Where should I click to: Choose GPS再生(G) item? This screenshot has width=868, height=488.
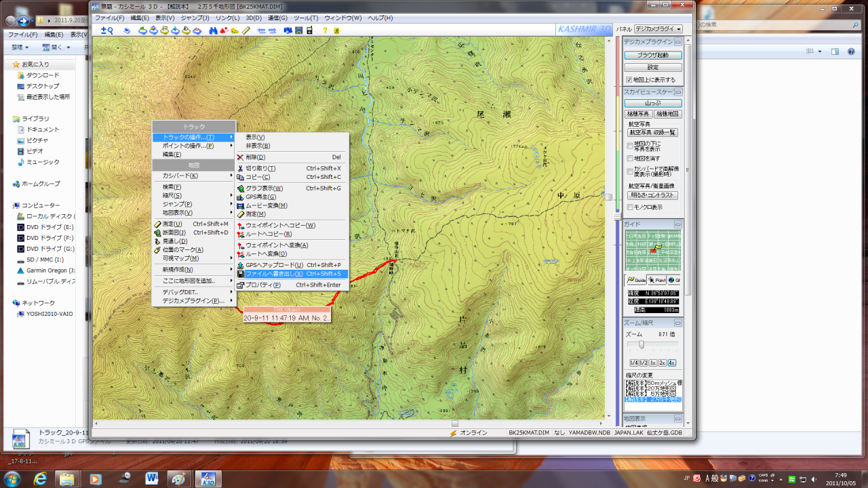[292, 197]
